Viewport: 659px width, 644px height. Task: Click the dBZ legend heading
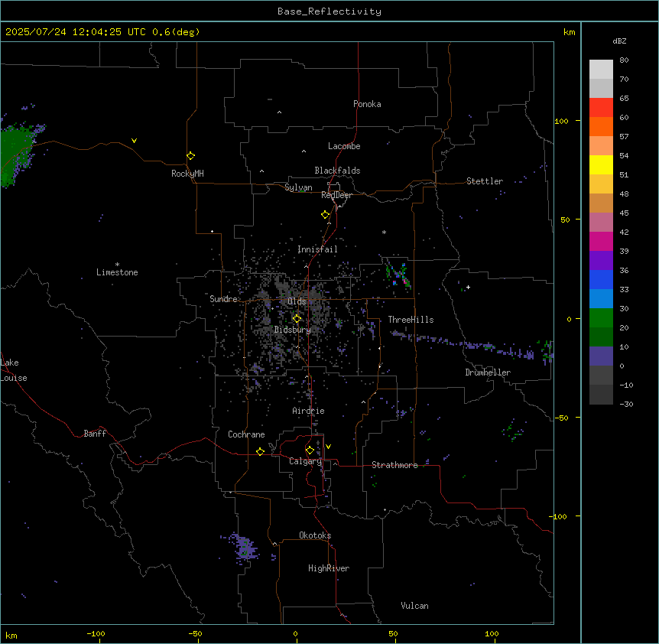619,41
